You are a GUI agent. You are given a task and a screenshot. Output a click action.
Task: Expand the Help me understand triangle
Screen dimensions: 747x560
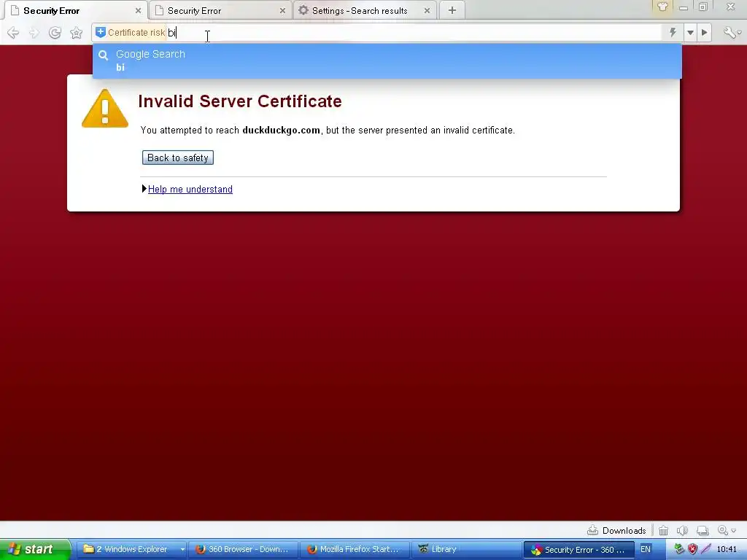(x=144, y=189)
